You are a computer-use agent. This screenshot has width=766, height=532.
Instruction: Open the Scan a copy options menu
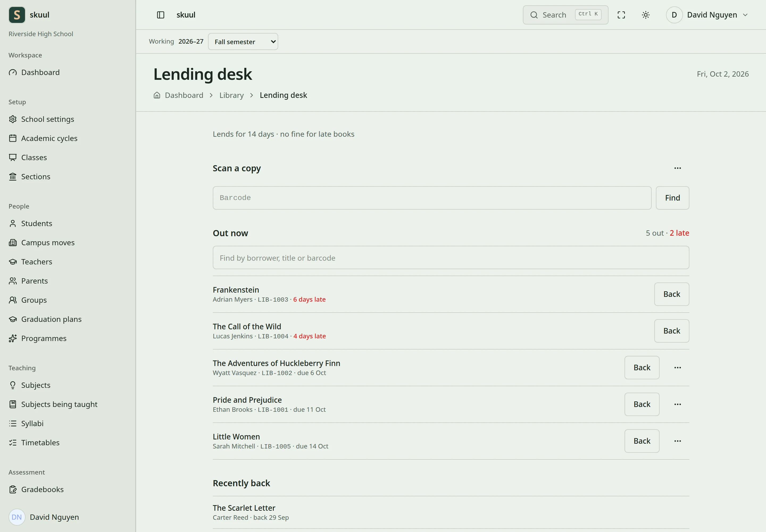tap(678, 168)
